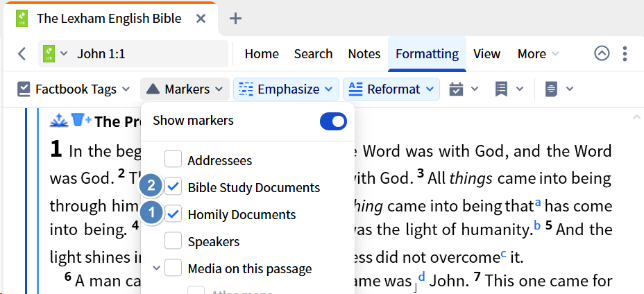Open a new tab with the plus button
The width and height of the screenshot is (644, 294).
[235, 19]
